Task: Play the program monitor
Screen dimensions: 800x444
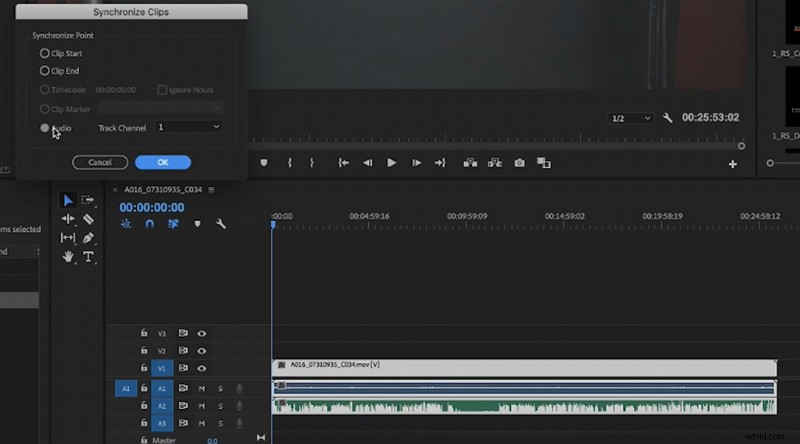Action: pyautogui.click(x=391, y=163)
